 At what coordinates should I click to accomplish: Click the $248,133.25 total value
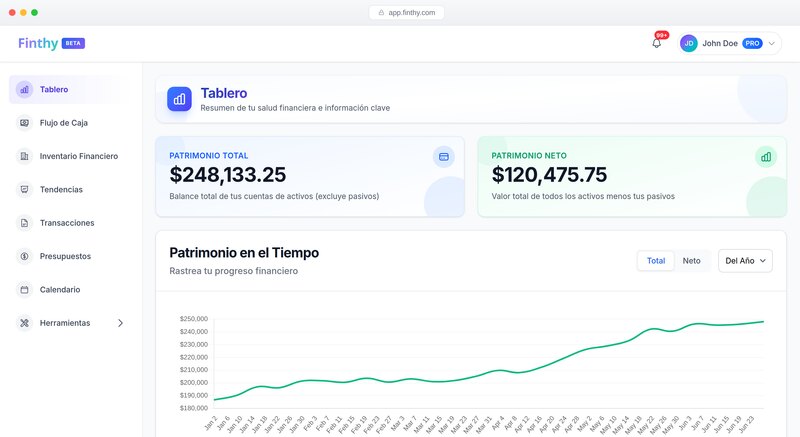pos(228,175)
